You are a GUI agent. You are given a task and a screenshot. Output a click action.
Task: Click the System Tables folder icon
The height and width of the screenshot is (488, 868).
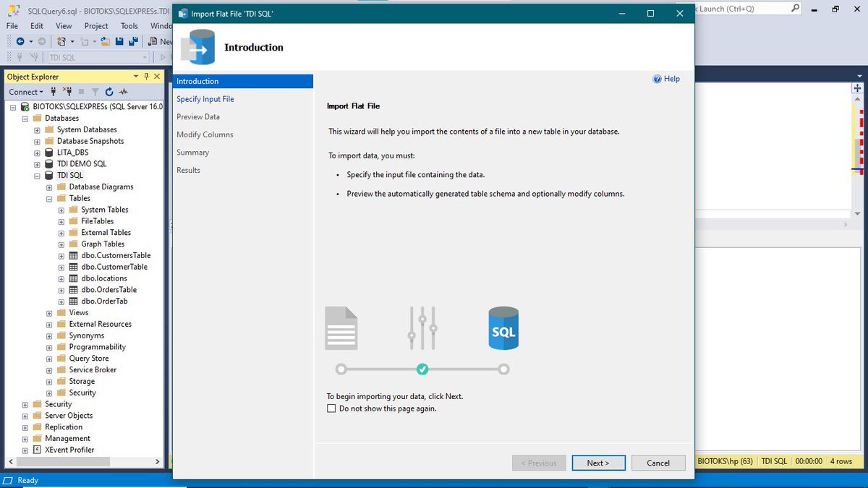click(x=73, y=210)
